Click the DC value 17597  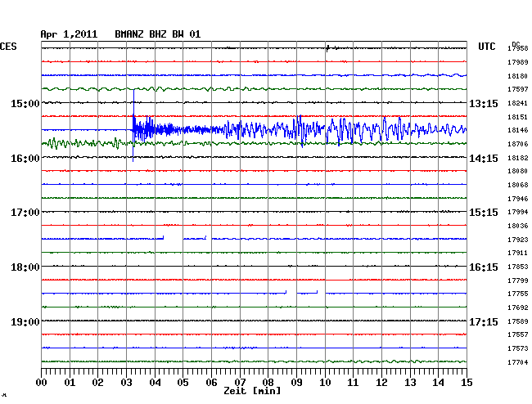point(518,89)
